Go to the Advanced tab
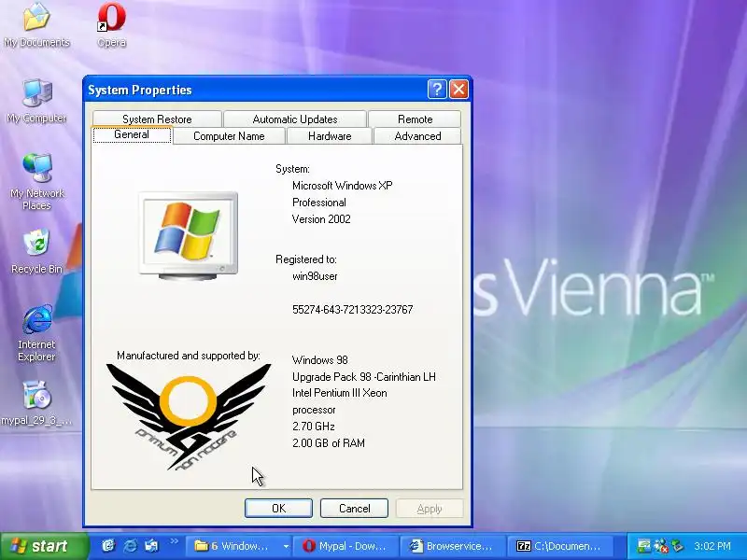747x560 pixels. [x=417, y=136]
